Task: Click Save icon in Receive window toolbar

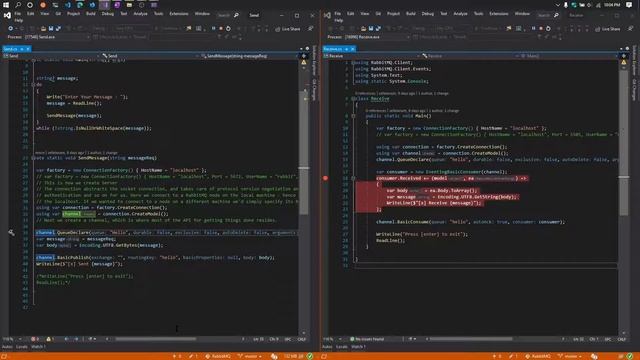Action: pos(371,29)
